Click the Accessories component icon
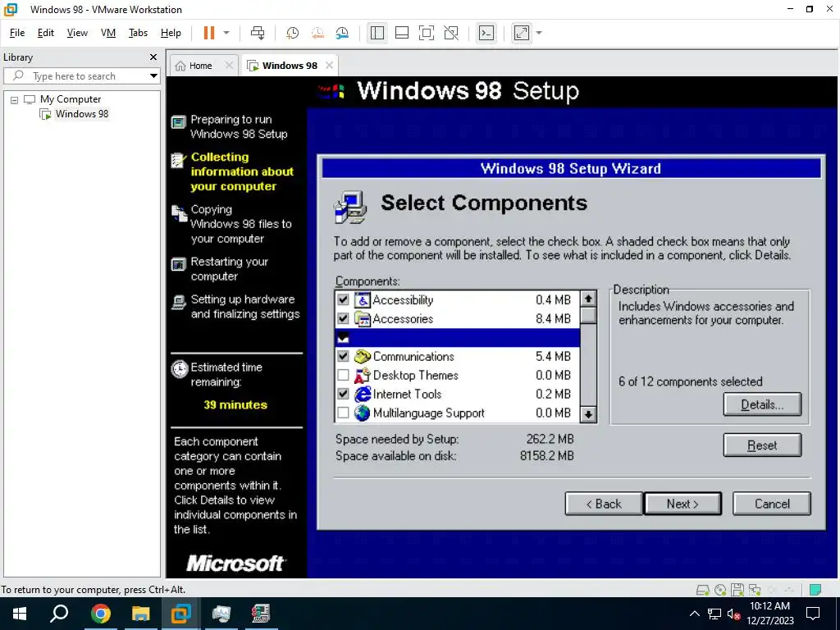Image resolution: width=840 pixels, height=630 pixels. pyautogui.click(x=363, y=319)
